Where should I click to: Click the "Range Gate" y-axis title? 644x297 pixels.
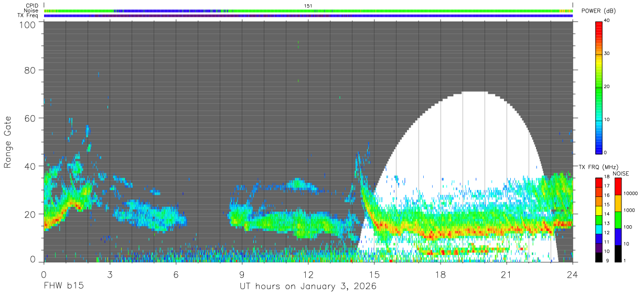[x=8, y=142]
